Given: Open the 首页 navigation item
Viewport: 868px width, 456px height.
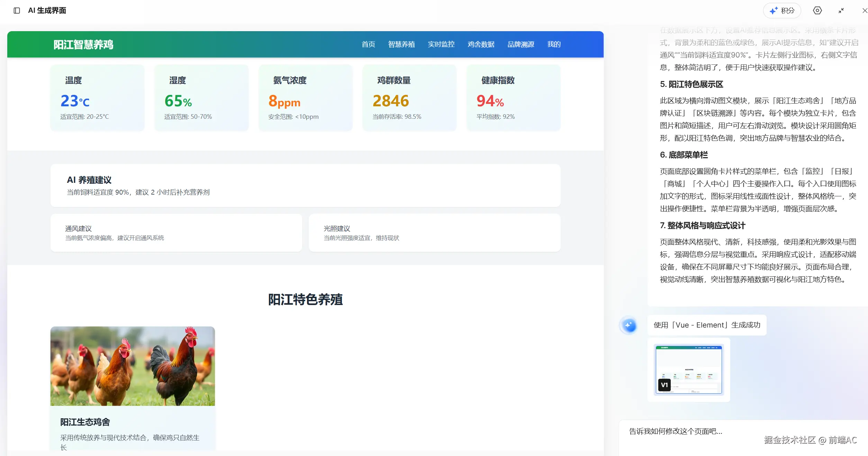Looking at the screenshot, I should (368, 44).
